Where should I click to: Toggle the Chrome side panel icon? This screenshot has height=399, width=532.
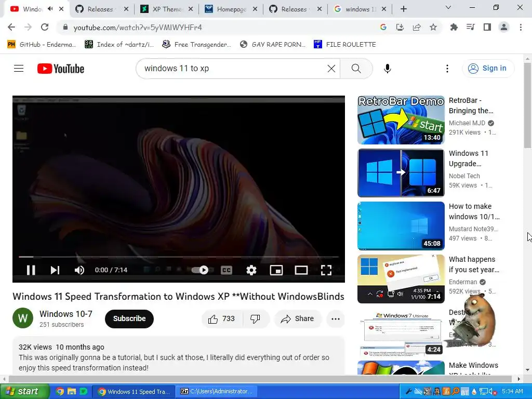click(487, 27)
